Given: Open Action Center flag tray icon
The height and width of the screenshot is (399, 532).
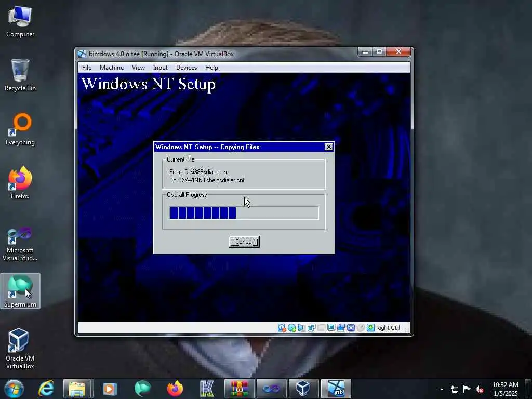Looking at the screenshot, I should point(467,389).
